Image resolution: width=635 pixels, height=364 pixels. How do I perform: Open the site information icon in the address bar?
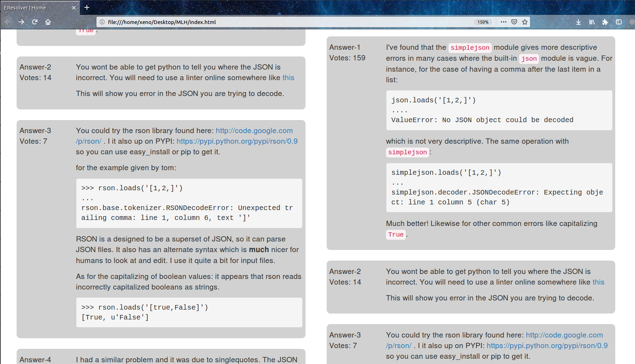102,22
